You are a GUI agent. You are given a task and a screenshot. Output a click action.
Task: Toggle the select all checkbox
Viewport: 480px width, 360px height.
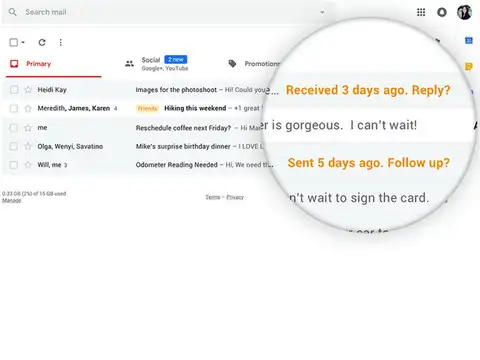[x=14, y=42]
